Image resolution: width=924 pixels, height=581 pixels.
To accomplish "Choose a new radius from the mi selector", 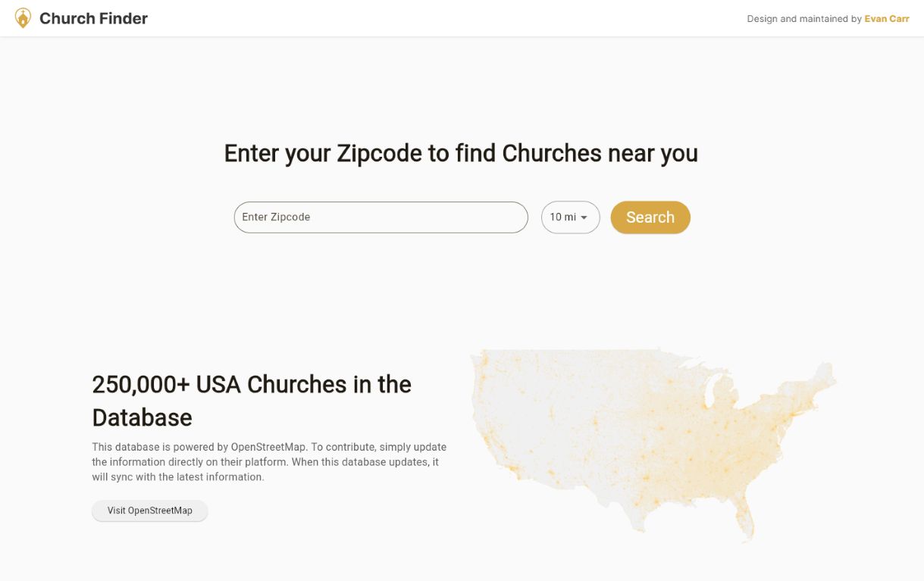I will click(570, 217).
